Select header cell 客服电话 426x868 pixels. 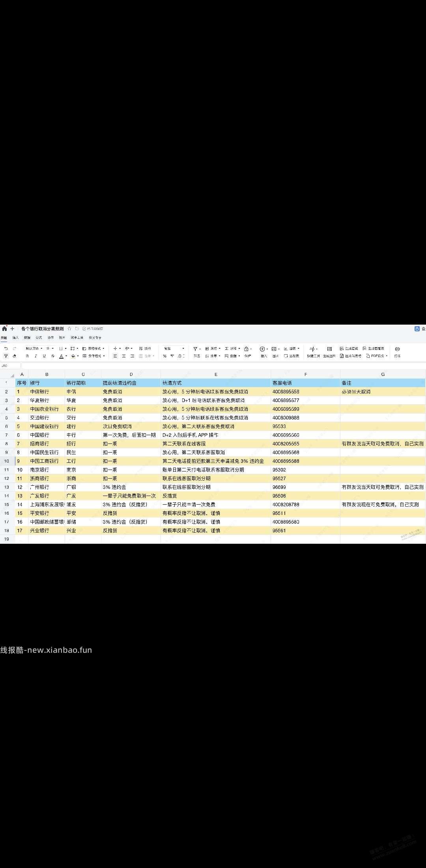(305, 383)
